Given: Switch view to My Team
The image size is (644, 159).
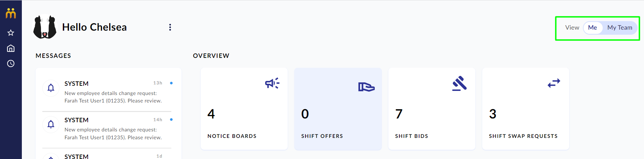Looking at the screenshot, I should coord(620,28).
